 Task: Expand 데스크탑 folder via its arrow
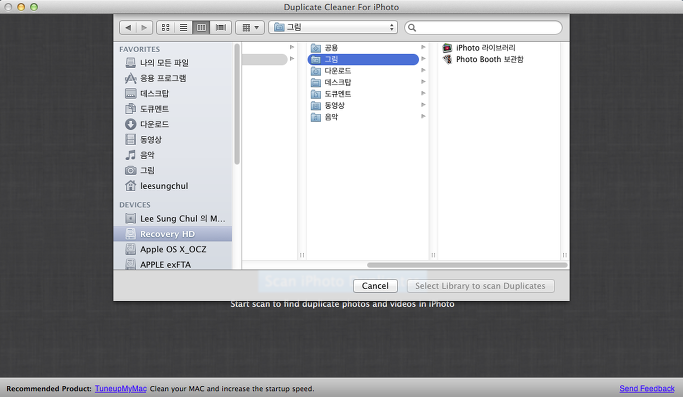click(x=423, y=81)
